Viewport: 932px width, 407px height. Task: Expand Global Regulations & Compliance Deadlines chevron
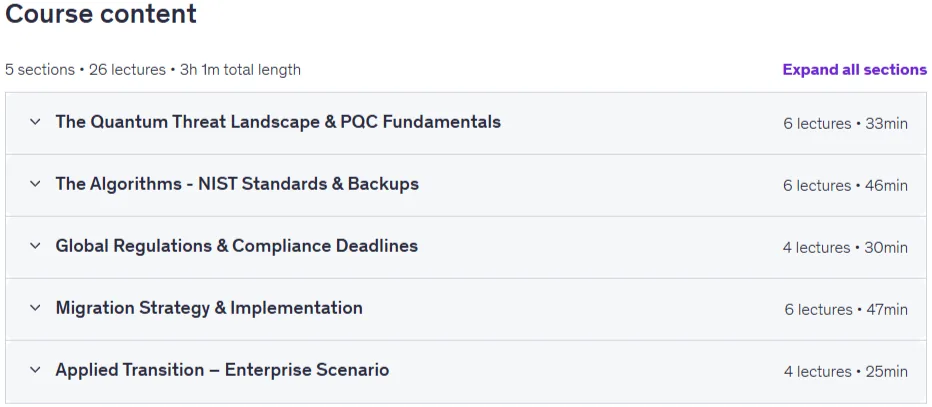[35, 246]
